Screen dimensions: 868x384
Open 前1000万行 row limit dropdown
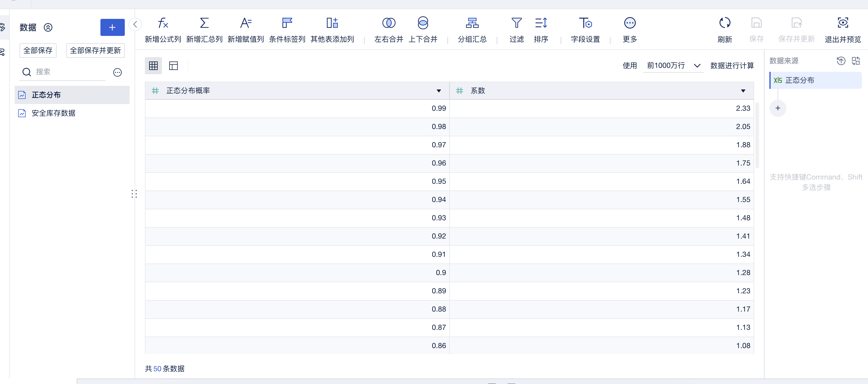(x=673, y=66)
